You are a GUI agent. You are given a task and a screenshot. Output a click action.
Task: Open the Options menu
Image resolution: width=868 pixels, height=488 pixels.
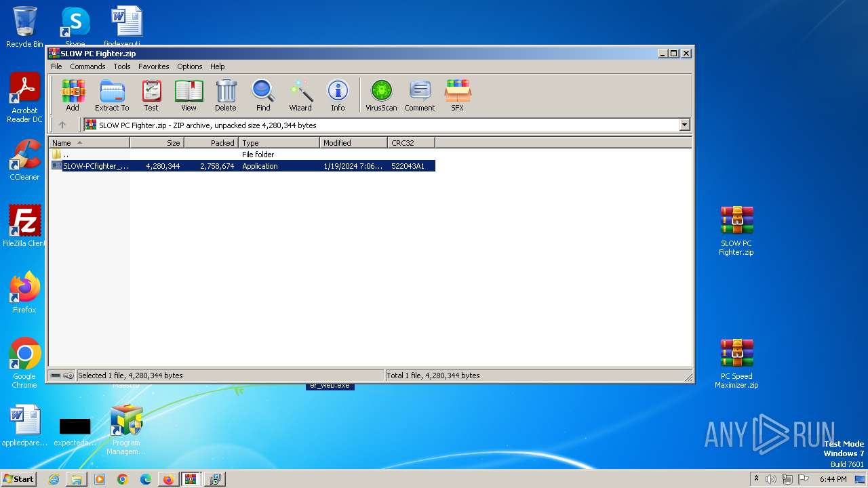point(190,66)
